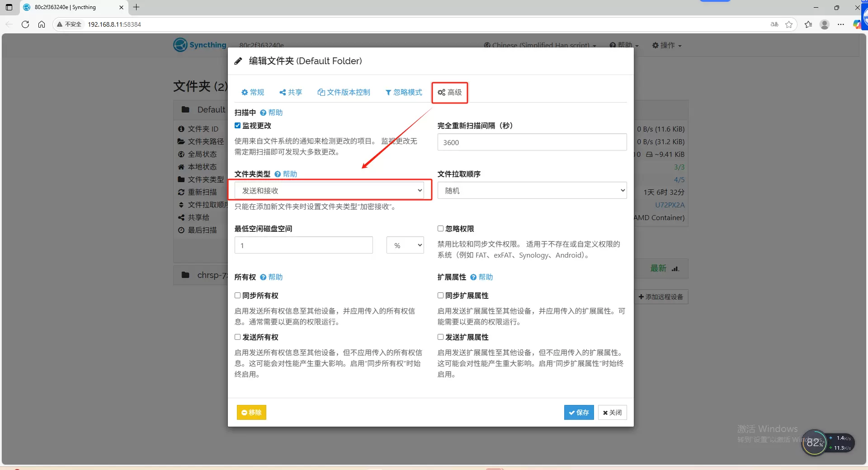Click the blue 保存 button
This screenshot has height=470, width=868.
579,412
